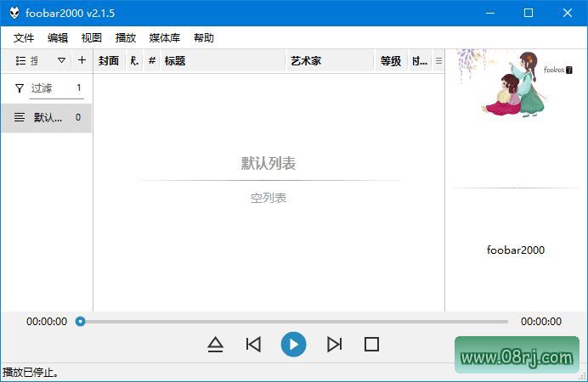Screen dimensions: 588x382
Task: Click the playlist list icon in sidebar header
Action: coord(21,61)
